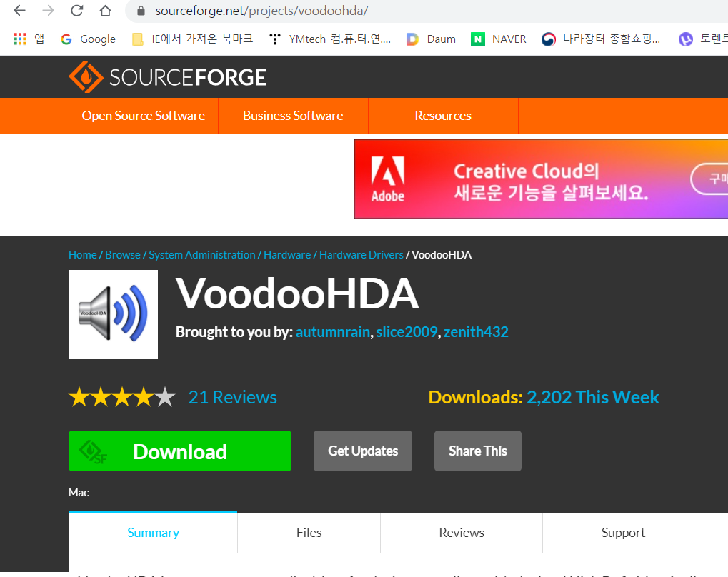728x577 pixels.
Task: Click the Get Updates button
Action: (x=363, y=451)
